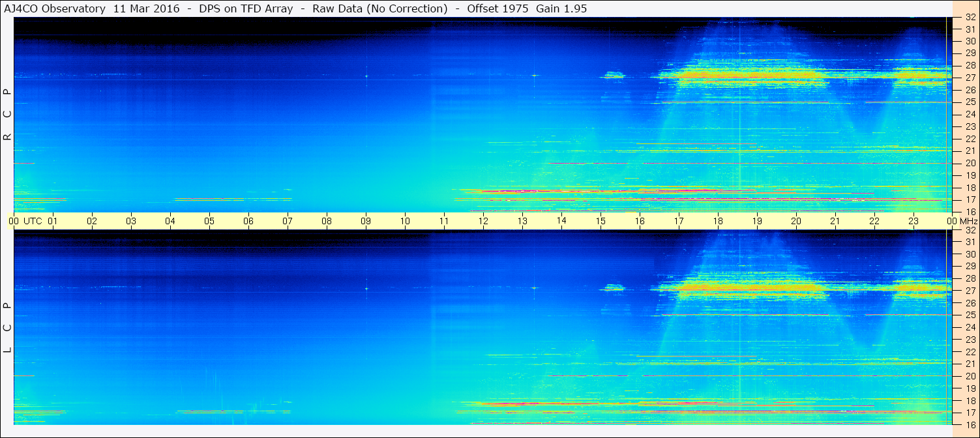The width and height of the screenshot is (980, 438).
Task: Click 20 on the RCP frequency scale
Action: [970, 163]
